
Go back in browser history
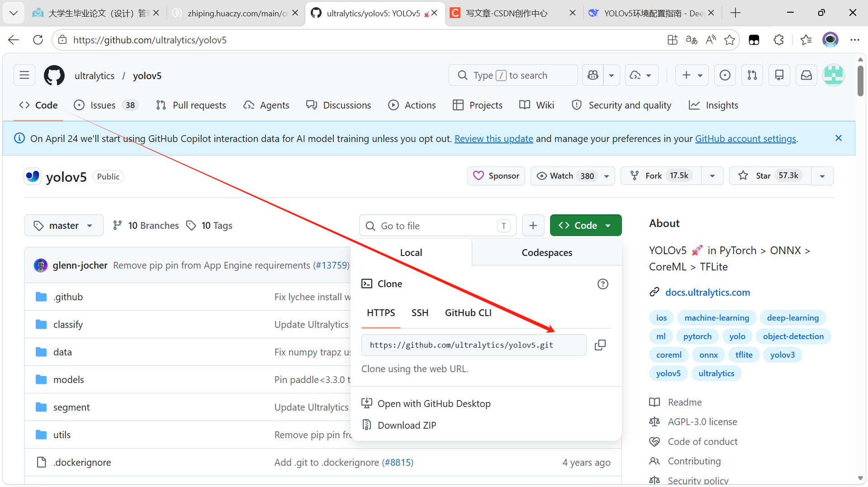pos(14,40)
